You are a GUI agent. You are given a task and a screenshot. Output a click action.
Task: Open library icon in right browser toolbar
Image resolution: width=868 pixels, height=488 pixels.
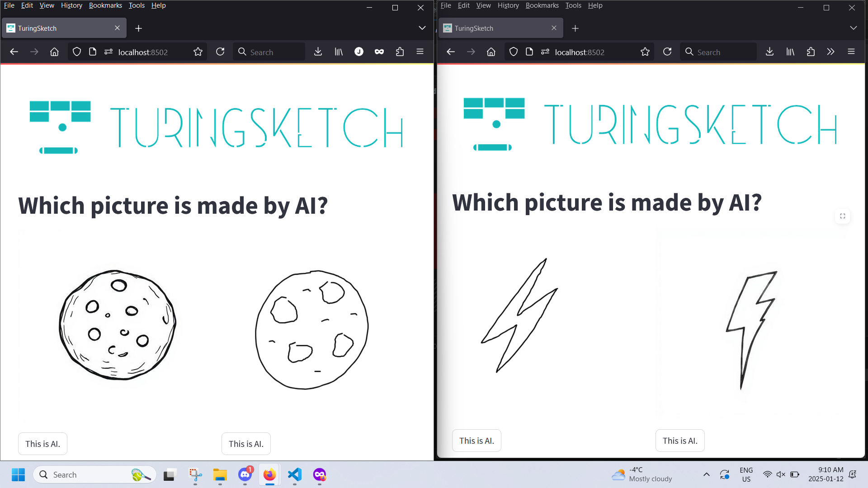(x=790, y=52)
